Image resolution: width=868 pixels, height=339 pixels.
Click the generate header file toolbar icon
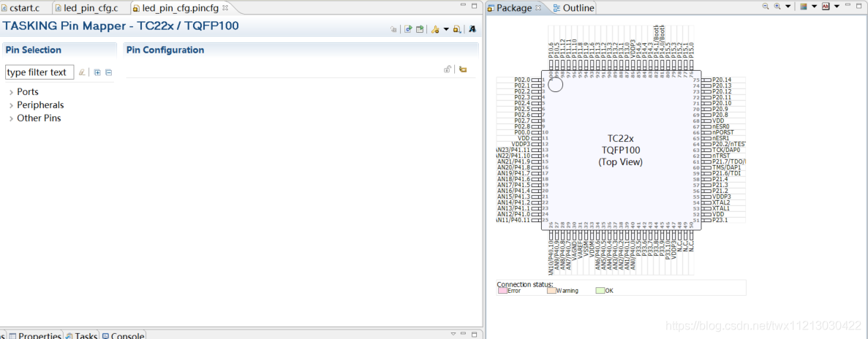click(x=420, y=29)
